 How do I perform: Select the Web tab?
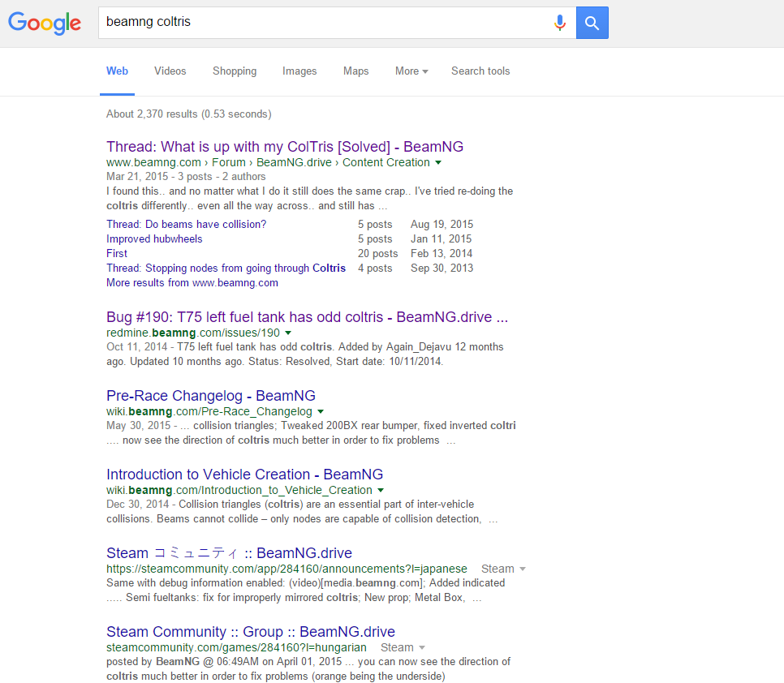(x=117, y=71)
